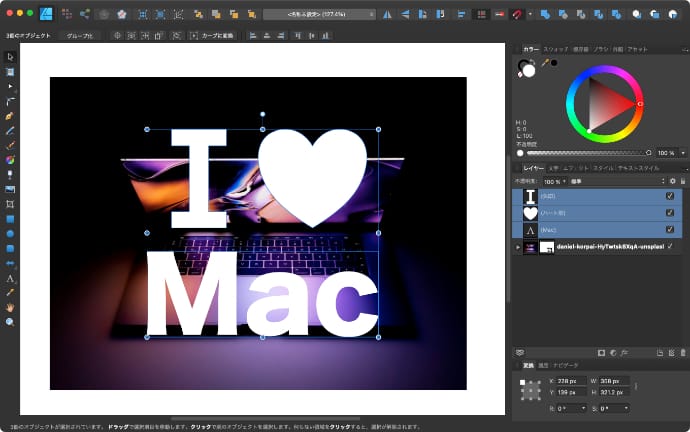Select the Zoom magnifier tool
Image resolution: width=690 pixels, height=432 pixels.
(10, 322)
